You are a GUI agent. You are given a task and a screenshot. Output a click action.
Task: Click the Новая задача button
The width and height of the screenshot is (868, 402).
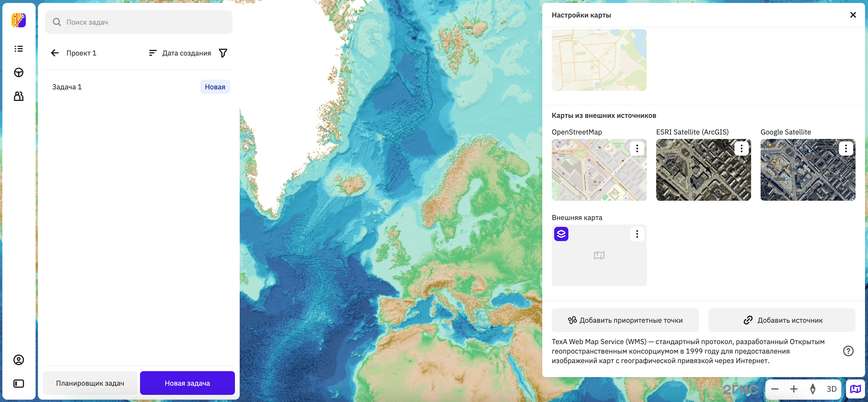click(x=187, y=383)
